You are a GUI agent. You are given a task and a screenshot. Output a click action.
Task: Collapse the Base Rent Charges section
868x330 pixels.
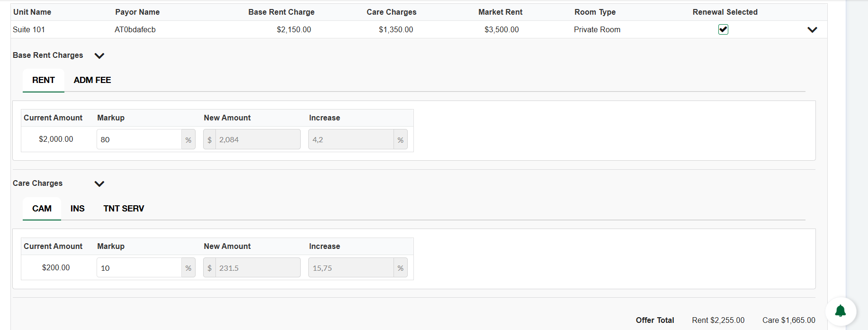(x=99, y=55)
